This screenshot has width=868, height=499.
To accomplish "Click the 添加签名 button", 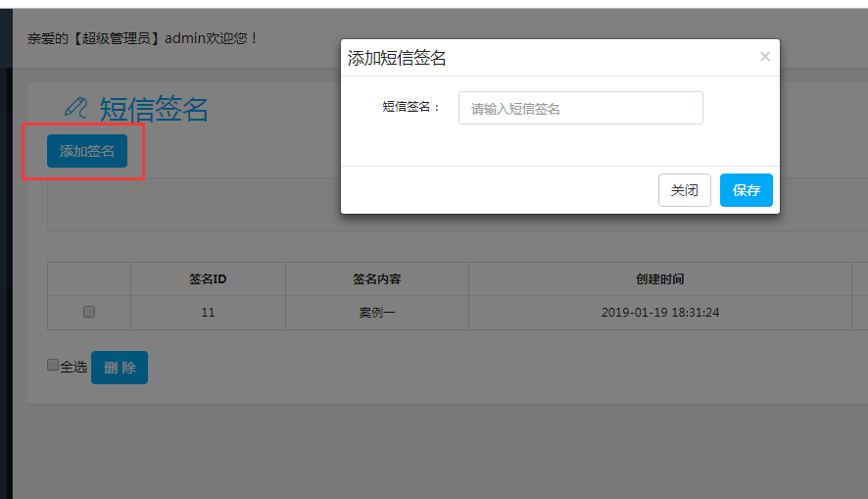I will coord(87,151).
